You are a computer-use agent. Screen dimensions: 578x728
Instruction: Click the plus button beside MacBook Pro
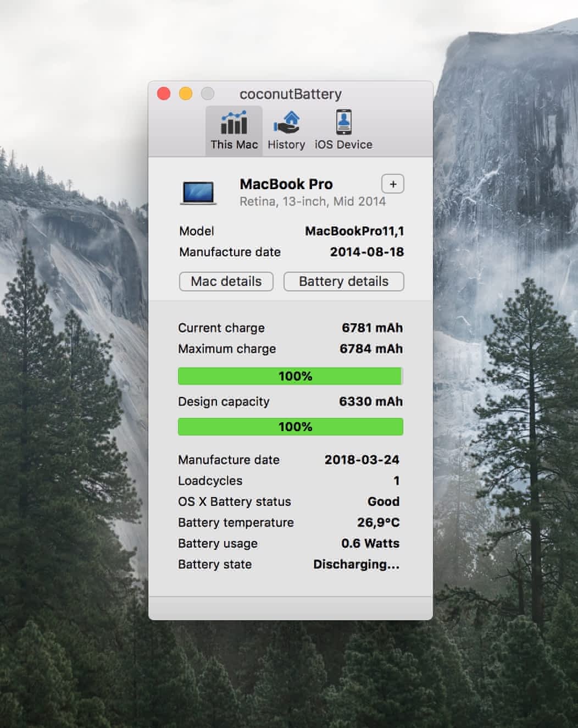(393, 184)
